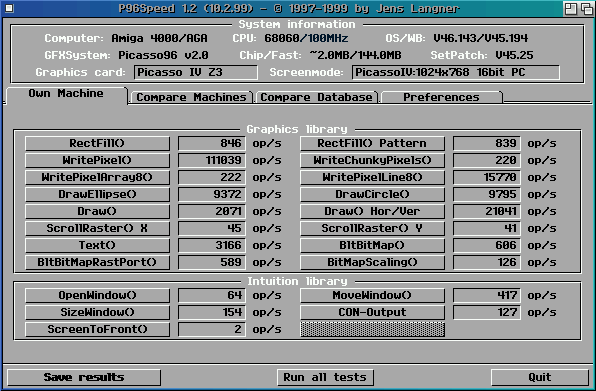Click the DrawCircle() result 9795
The height and width of the screenshot is (391, 596).
(487, 194)
